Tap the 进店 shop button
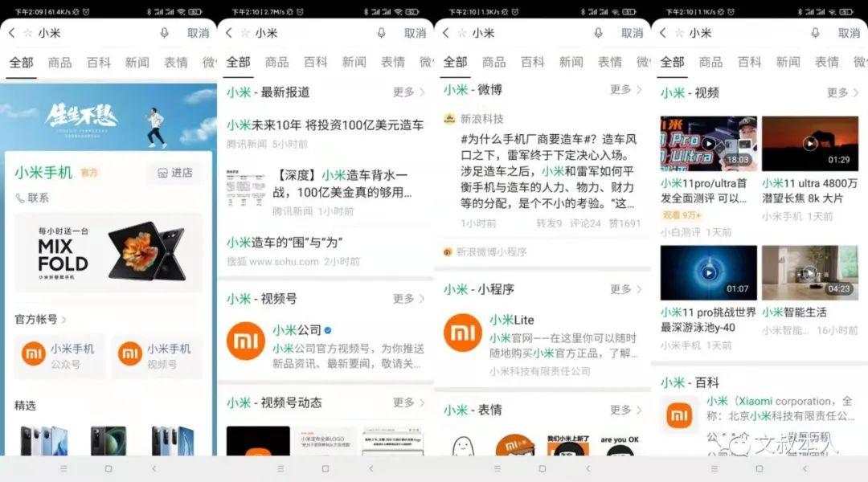The height and width of the screenshot is (482, 868). click(x=175, y=174)
